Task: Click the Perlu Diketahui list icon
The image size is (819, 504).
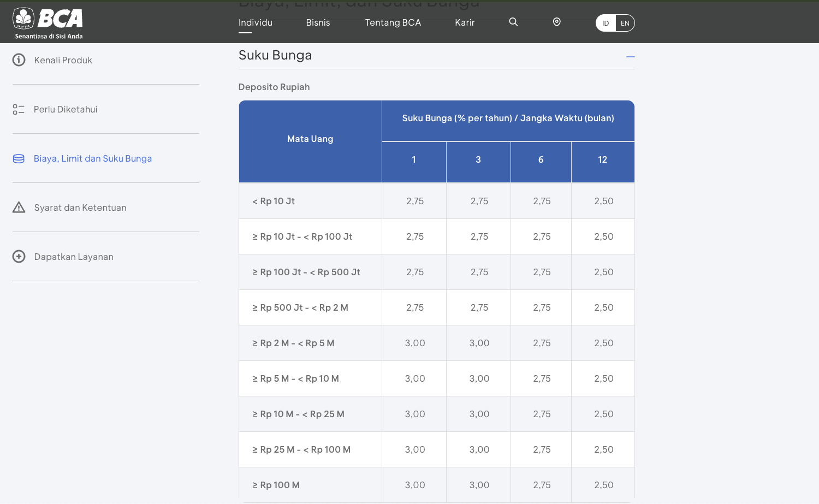Action: point(19,109)
